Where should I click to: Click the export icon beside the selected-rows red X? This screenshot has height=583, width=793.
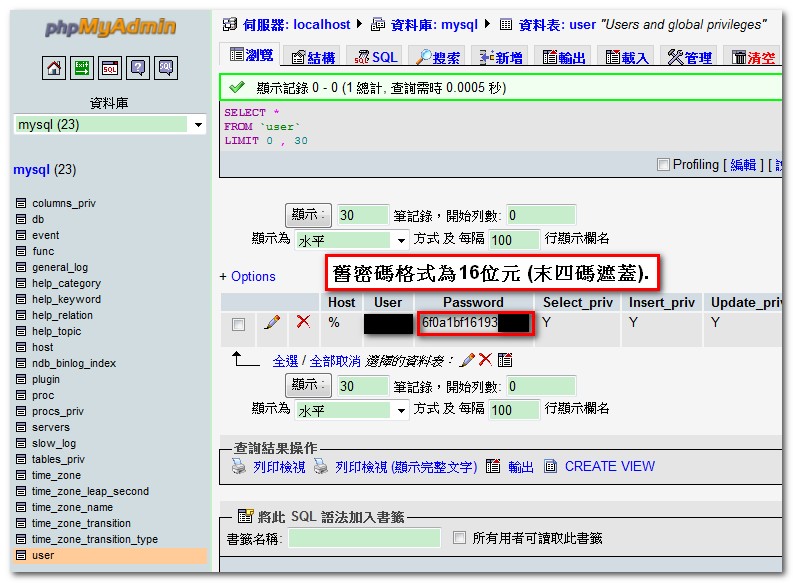tap(505, 360)
